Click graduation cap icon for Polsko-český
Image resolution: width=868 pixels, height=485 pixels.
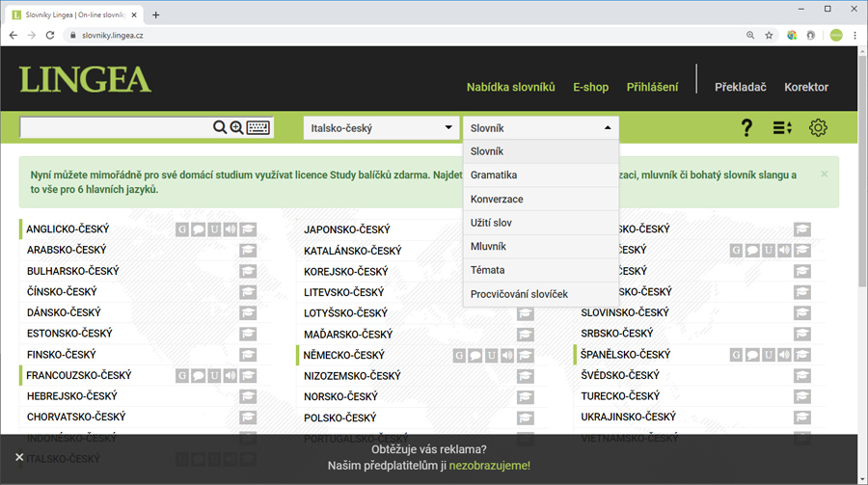(526, 418)
